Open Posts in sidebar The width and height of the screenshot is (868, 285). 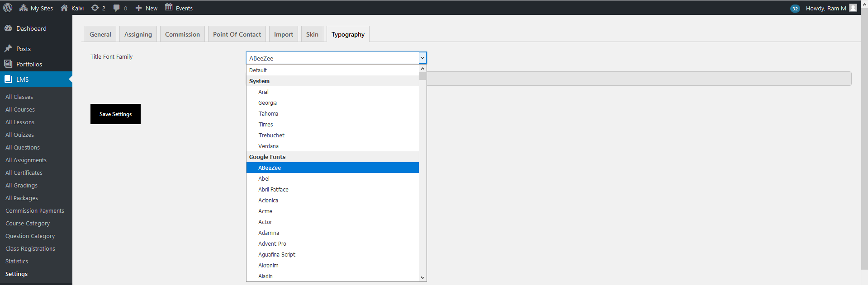point(36,49)
